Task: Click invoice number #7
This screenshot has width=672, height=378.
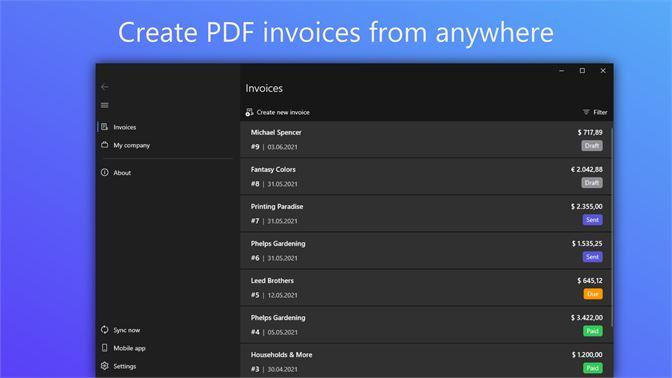Action: (255, 221)
